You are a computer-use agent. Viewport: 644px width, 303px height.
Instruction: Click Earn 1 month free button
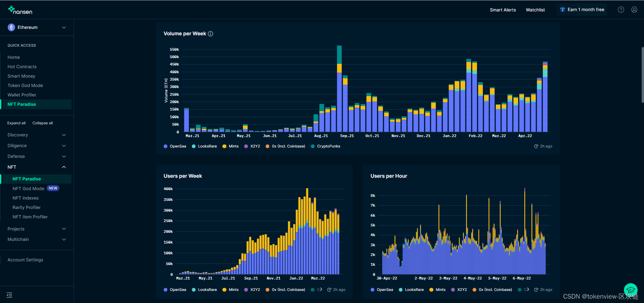(582, 10)
